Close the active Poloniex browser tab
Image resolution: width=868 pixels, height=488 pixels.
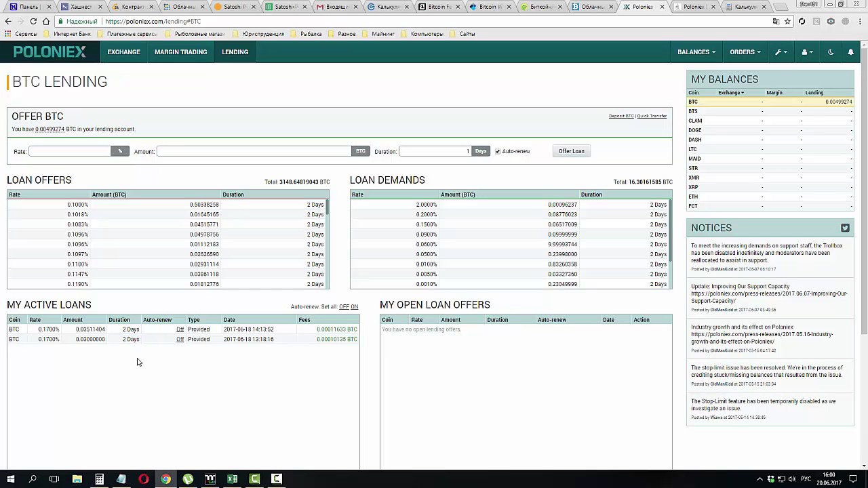[662, 7]
